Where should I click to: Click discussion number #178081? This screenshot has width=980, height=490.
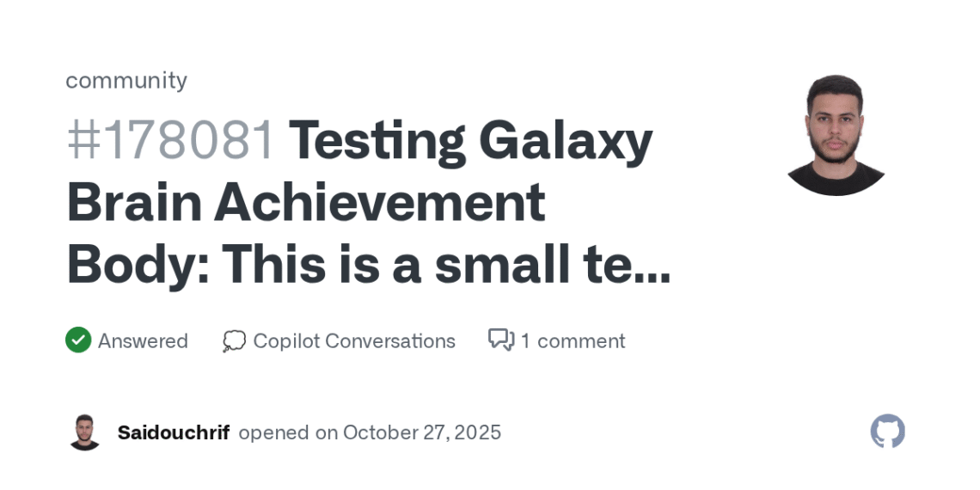[171, 141]
